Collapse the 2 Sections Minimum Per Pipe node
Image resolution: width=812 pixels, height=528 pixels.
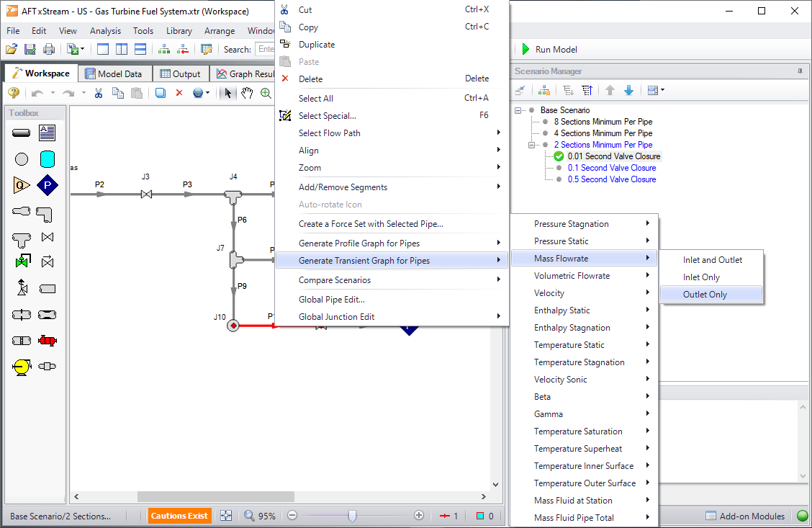[532, 145]
